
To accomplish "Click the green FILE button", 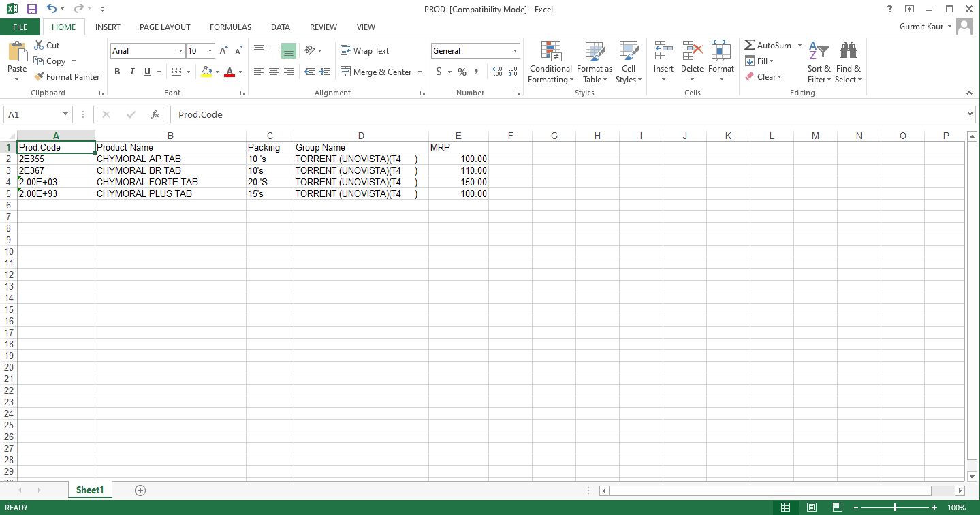I will [x=20, y=27].
